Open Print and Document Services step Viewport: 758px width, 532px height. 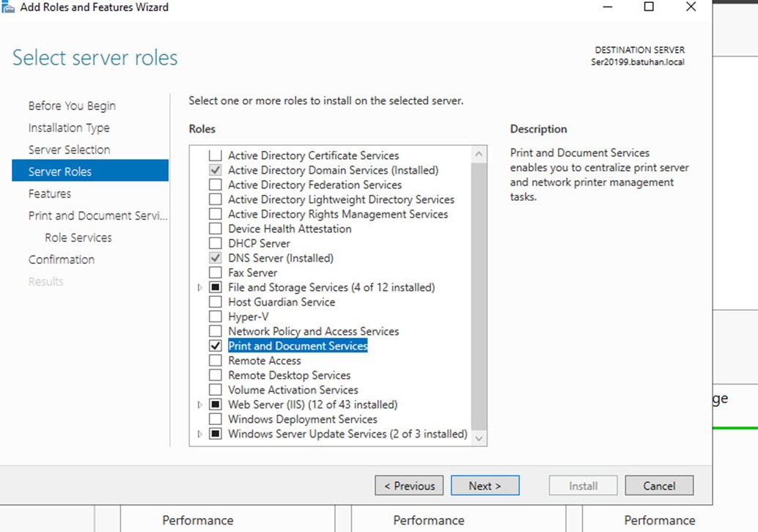tap(97, 215)
